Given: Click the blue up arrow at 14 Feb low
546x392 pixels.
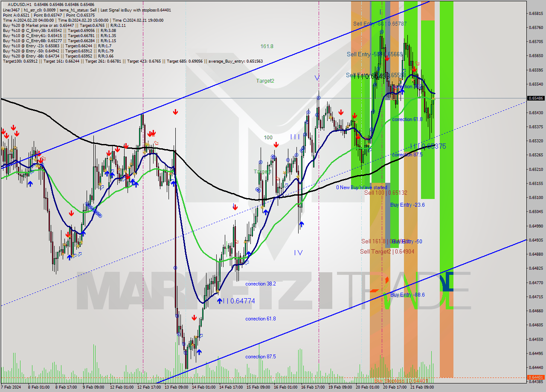Looking at the screenshot, I should click(x=199, y=352).
